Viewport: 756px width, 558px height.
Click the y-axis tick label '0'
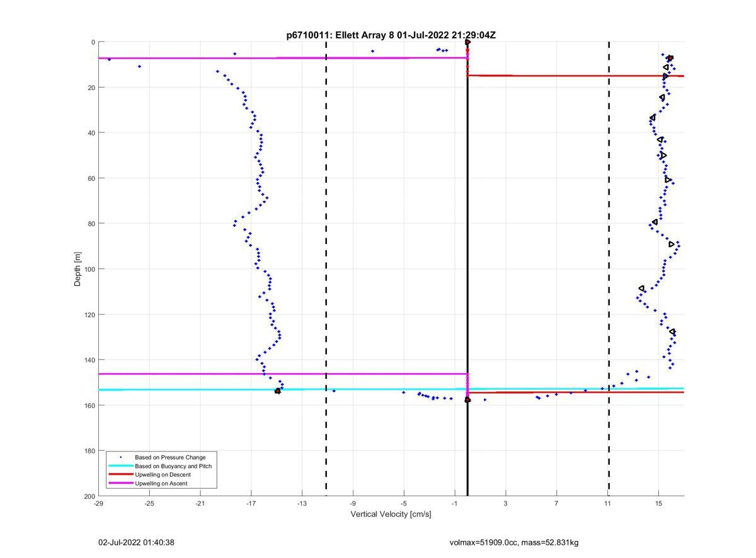point(93,42)
